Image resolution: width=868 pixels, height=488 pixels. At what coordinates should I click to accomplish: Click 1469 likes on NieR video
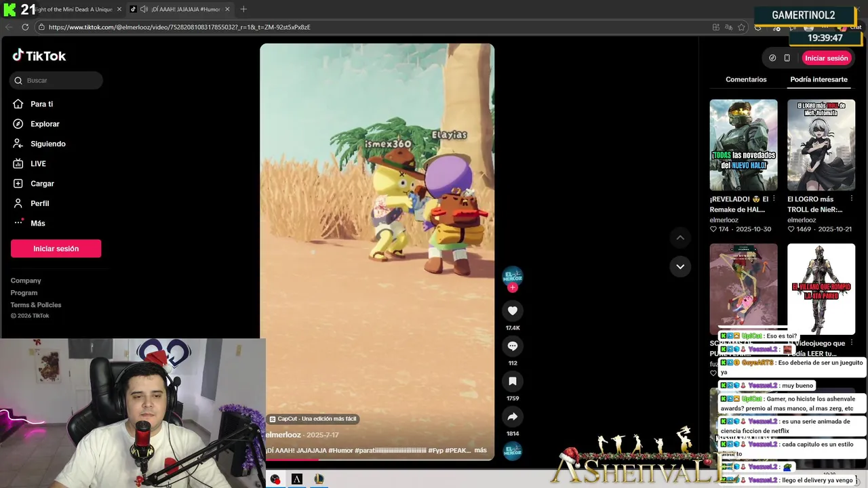click(x=800, y=229)
